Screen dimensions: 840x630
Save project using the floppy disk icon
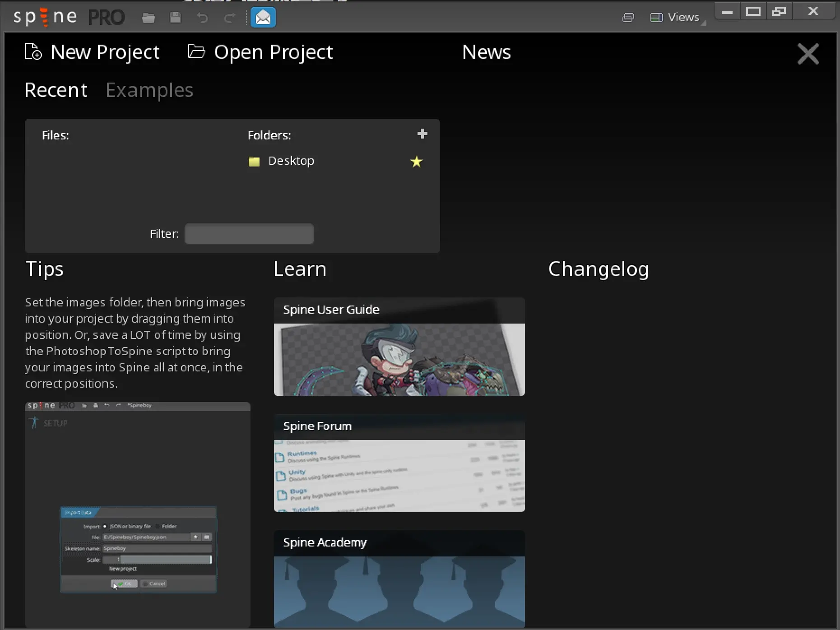[x=176, y=18]
